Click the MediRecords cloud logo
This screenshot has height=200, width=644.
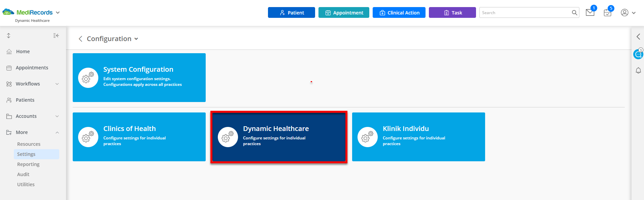tap(8, 12)
